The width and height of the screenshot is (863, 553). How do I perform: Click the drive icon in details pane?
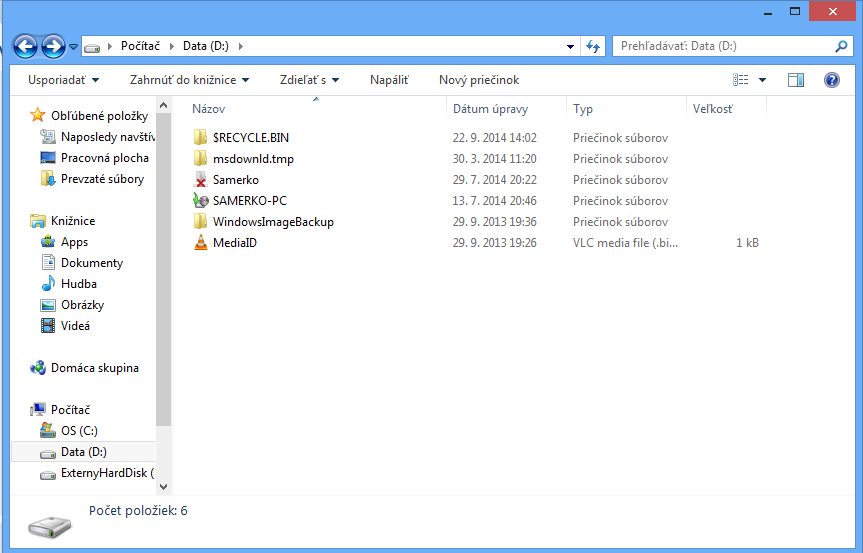[x=50, y=527]
